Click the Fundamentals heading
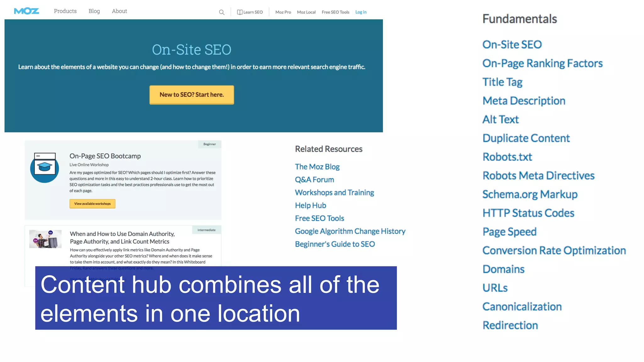Viewport: 644px width, 362px height. [x=519, y=19]
